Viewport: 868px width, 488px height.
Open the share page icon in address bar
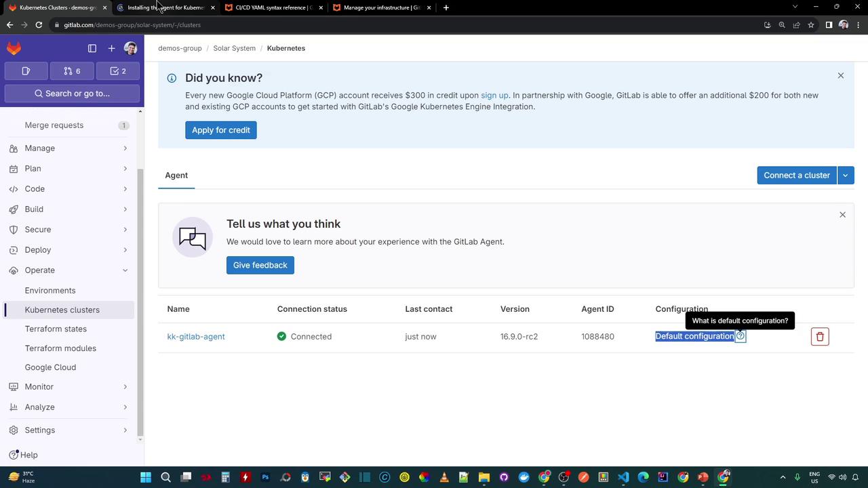click(797, 25)
